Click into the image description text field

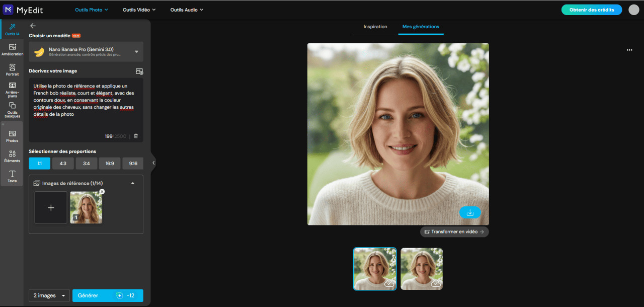coord(86,110)
